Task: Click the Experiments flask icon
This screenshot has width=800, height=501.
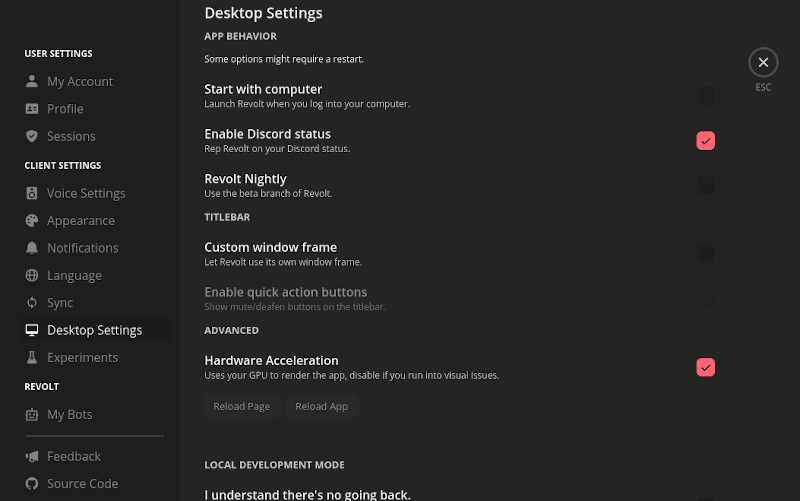Action: [32, 357]
